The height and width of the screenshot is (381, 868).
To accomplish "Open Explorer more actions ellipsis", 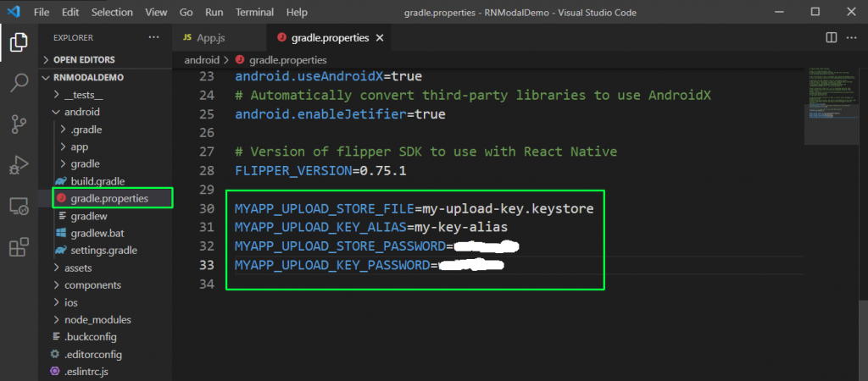I will (x=153, y=37).
